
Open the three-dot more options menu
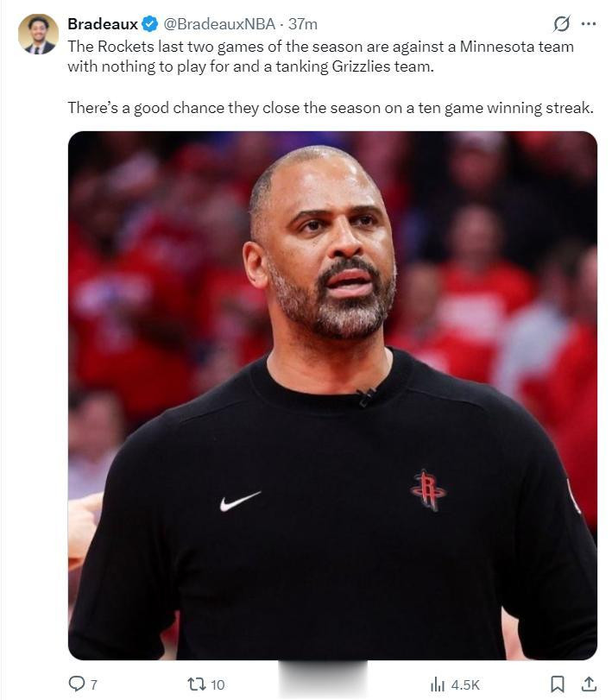click(x=589, y=23)
